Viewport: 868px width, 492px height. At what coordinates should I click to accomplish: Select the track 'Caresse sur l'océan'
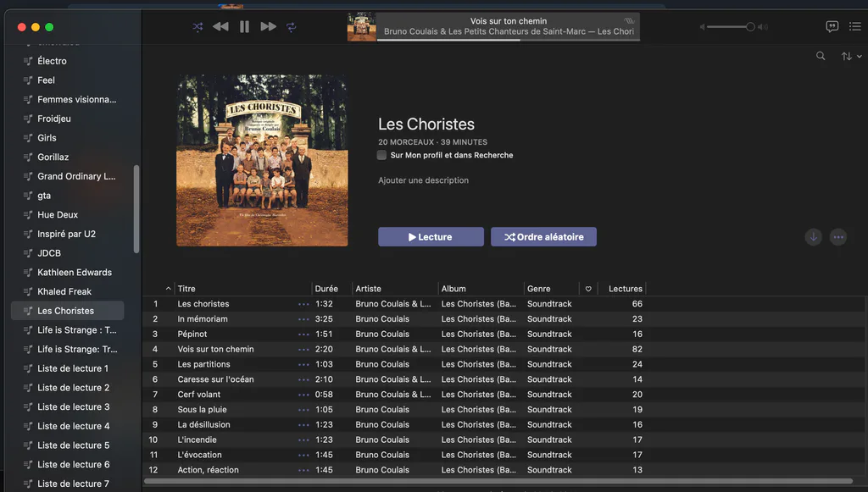coord(504,379)
